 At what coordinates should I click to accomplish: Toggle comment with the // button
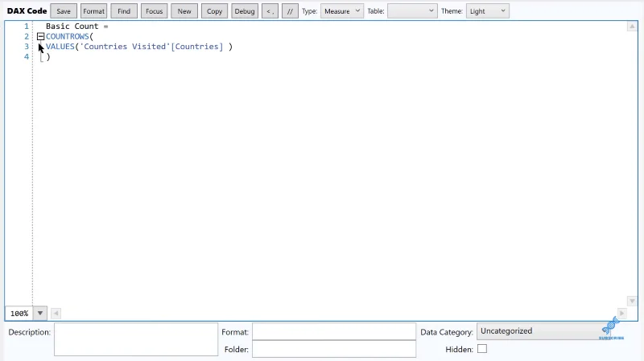coord(290,11)
